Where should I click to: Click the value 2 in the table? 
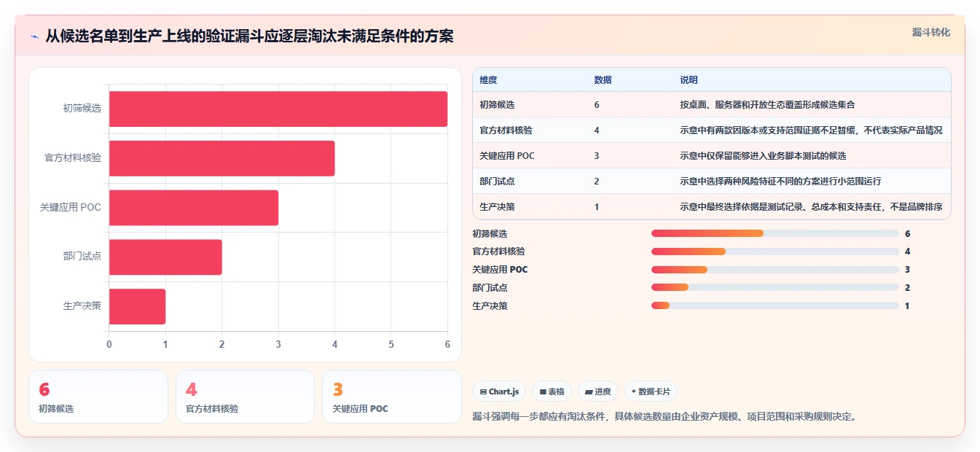point(597,182)
